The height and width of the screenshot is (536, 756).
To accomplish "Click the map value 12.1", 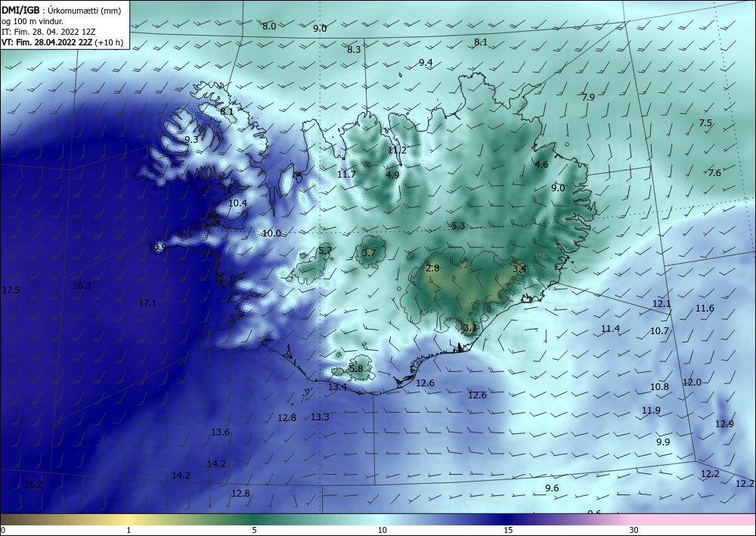I will point(661,304).
